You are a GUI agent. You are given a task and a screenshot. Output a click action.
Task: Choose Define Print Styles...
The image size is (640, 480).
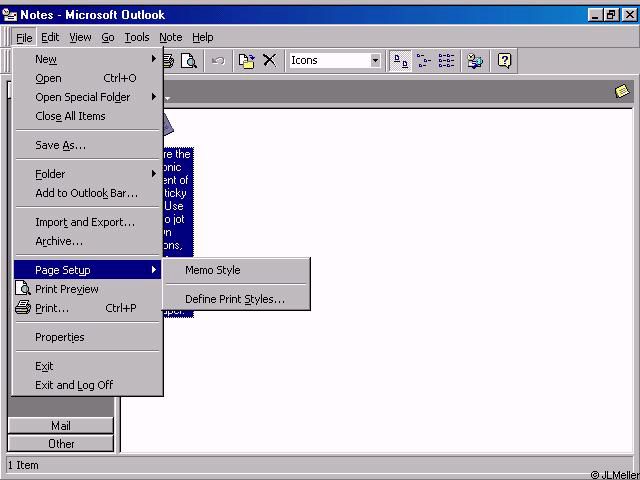(236, 299)
